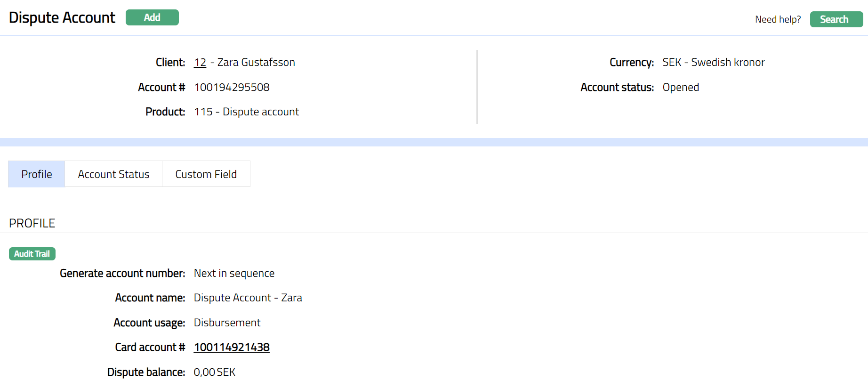Image resolution: width=868 pixels, height=380 pixels.
Task: Open the Account Status tab
Action: tap(113, 174)
